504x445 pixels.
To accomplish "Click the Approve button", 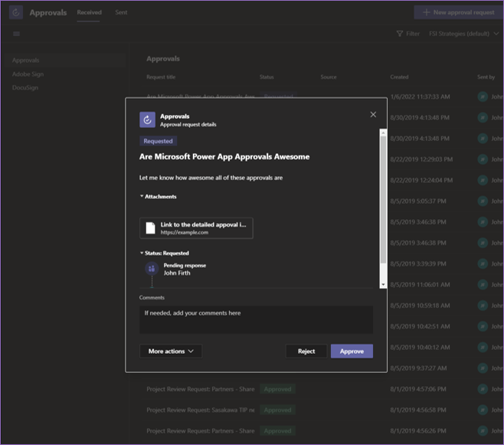I will point(352,352).
